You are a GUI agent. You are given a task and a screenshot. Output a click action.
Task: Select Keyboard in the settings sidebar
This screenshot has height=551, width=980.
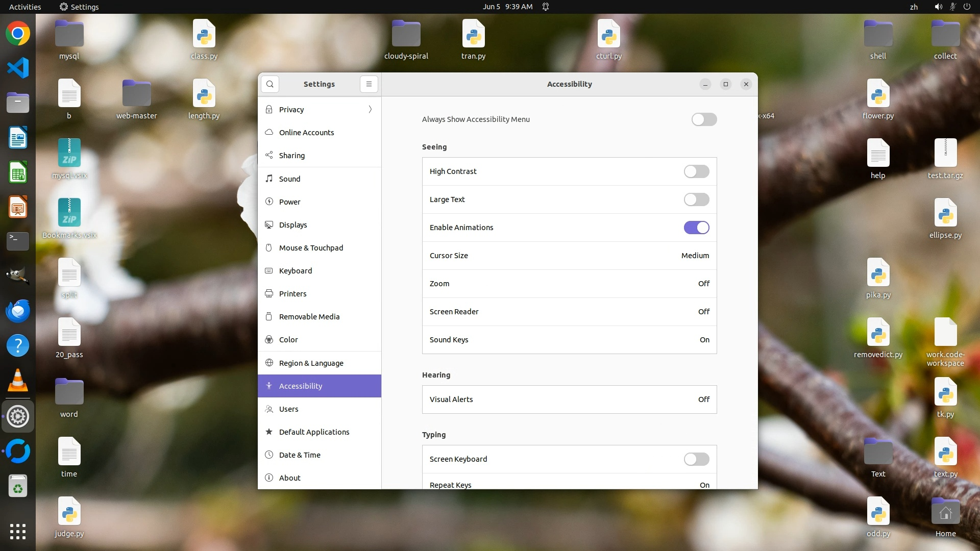[296, 271]
